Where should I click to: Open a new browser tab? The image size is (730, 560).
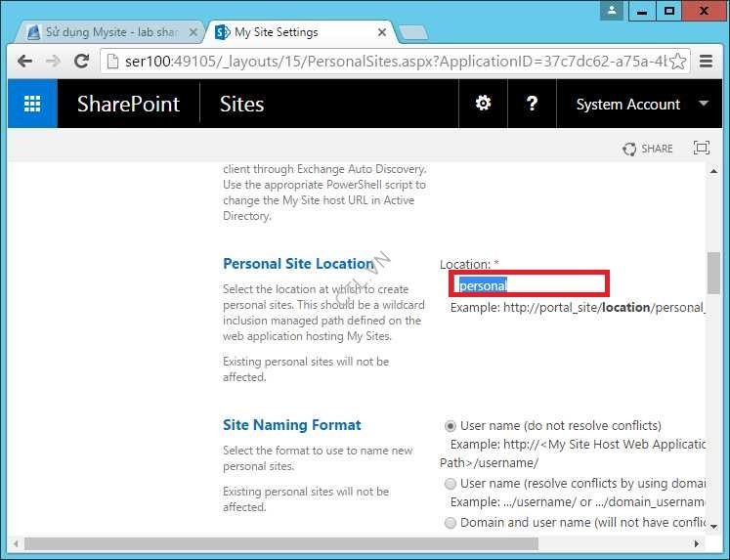[x=412, y=32]
